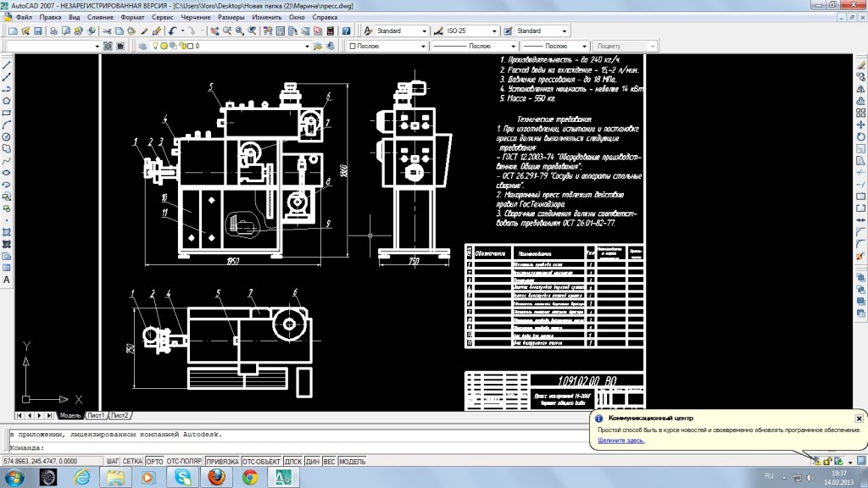Open the Layer Properties Manager icon
868x488 pixels.
point(142,46)
